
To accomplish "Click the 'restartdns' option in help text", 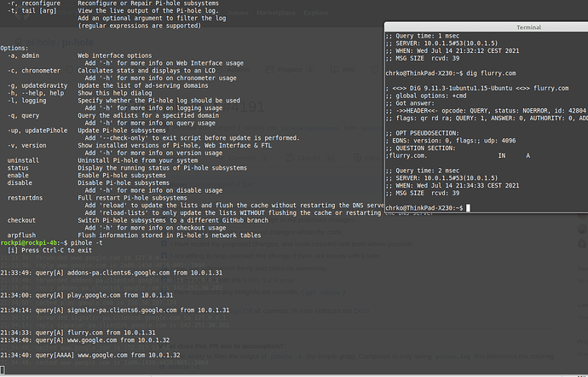I will (25, 197).
